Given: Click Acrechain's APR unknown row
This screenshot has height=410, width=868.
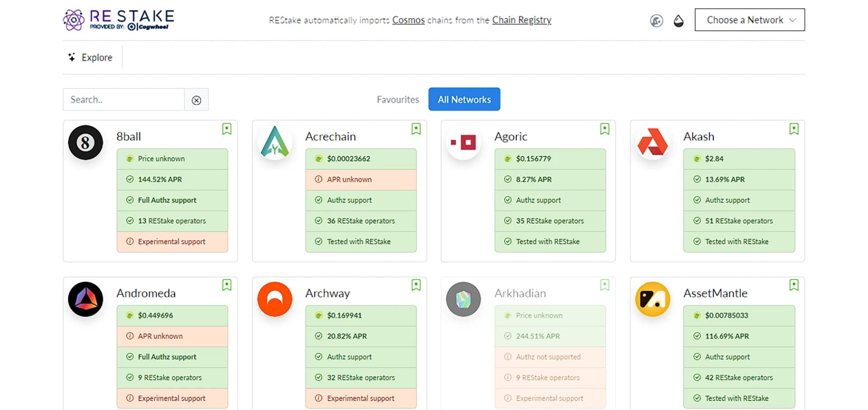Looking at the screenshot, I should pos(361,180).
